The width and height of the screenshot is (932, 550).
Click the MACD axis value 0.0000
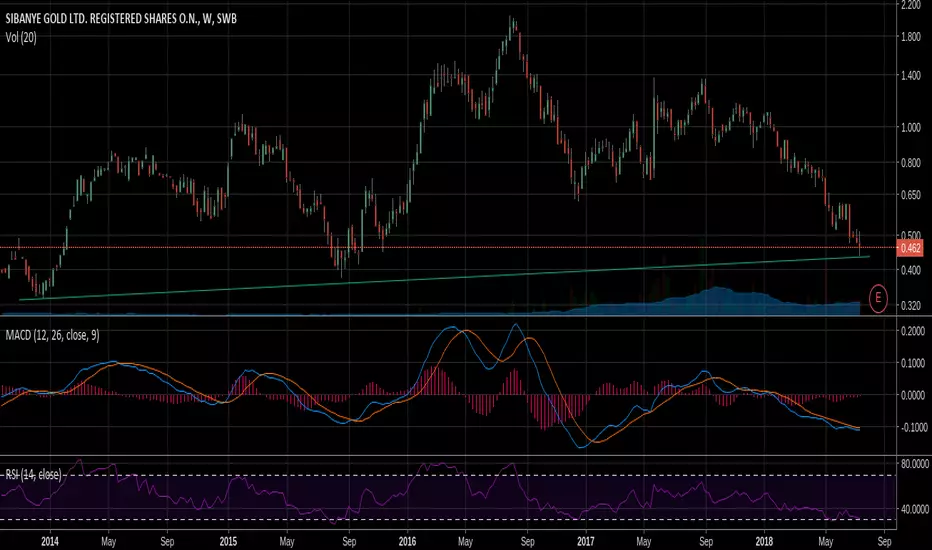point(912,395)
